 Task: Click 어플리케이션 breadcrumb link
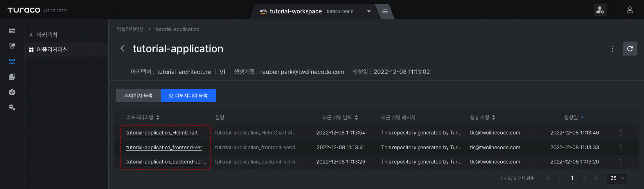130,29
